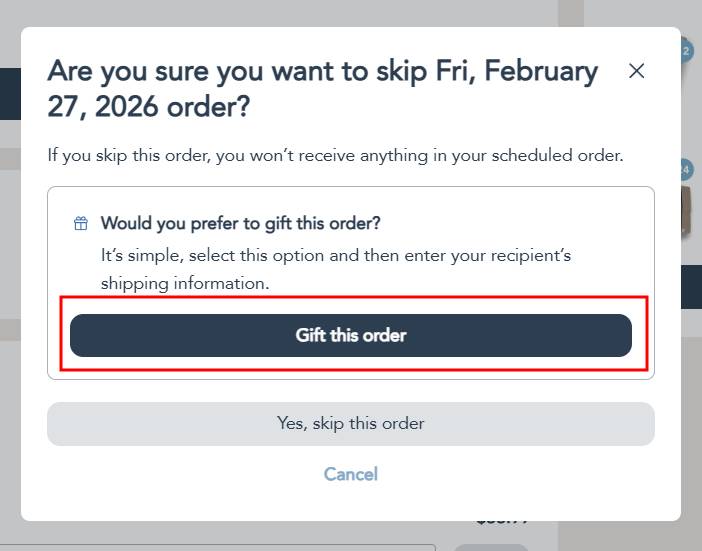Click 'Would you prefer to gift this order?' text
Viewport: 702px width, 551px height.
coord(240,223)
